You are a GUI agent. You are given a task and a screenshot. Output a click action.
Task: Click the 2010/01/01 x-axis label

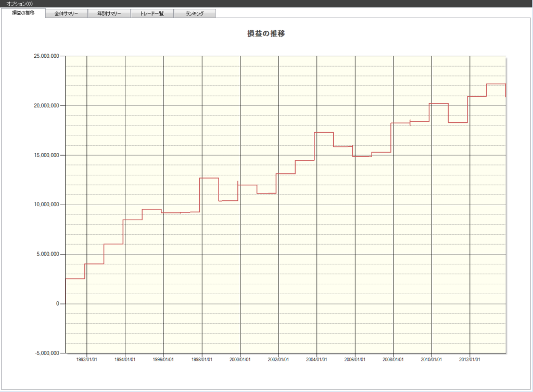[432, 360]
